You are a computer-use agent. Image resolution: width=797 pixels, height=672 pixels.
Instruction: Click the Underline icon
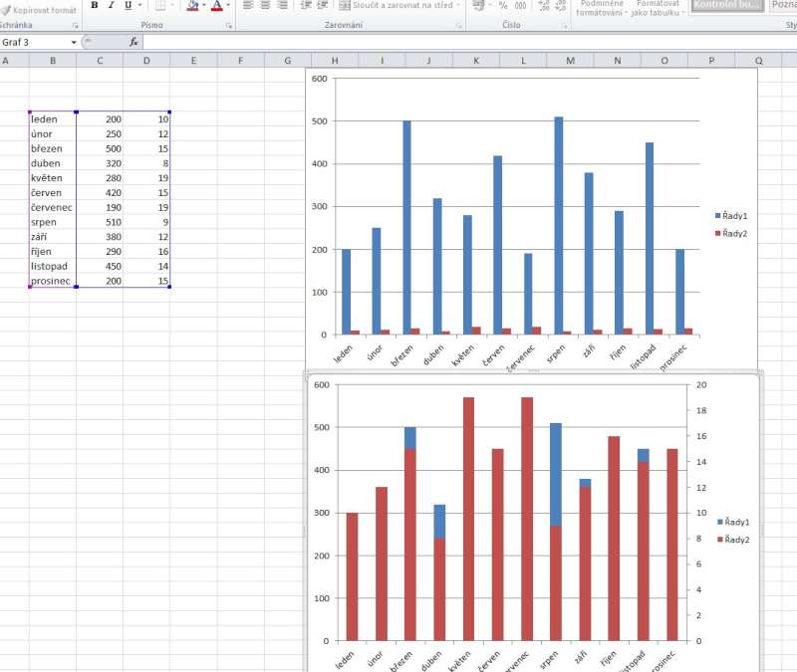pyautogui.click(x=127, y=5)
